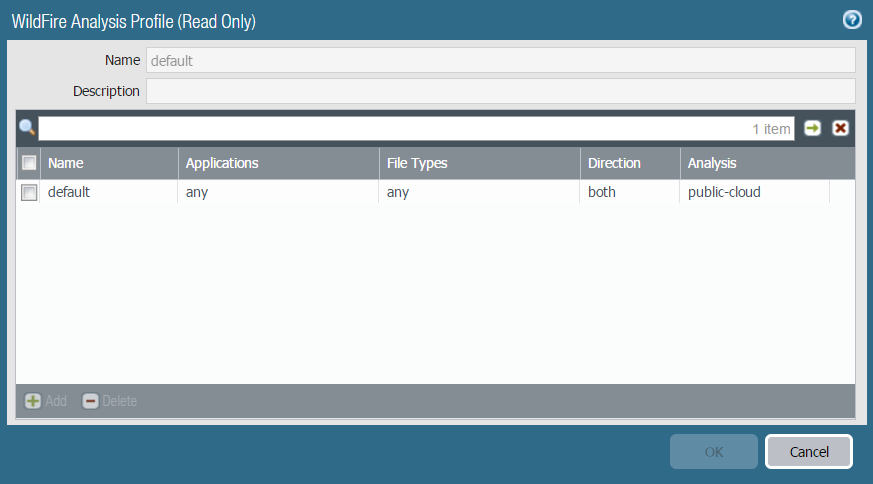Sort by the Applications column header
Screen dimensions: 873x484
click(x=278, y=163)
